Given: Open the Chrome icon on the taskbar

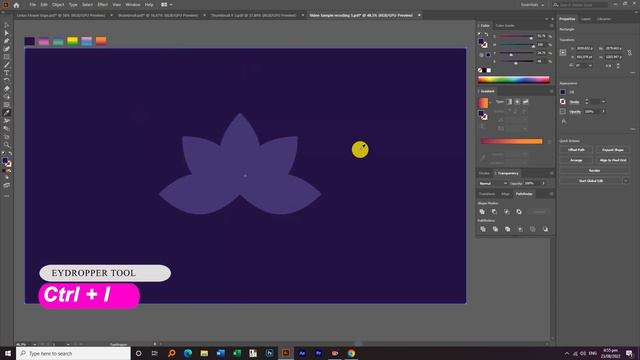Looking at the screenshot, I should click(351, 353).
